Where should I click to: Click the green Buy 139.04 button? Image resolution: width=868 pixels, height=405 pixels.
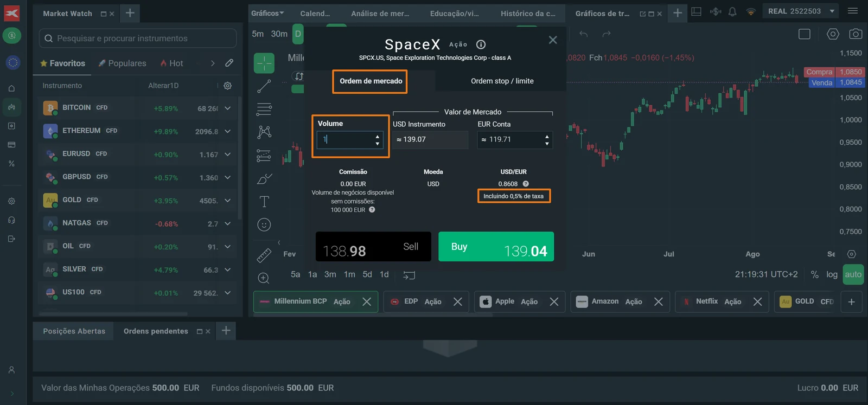[496, 247]
